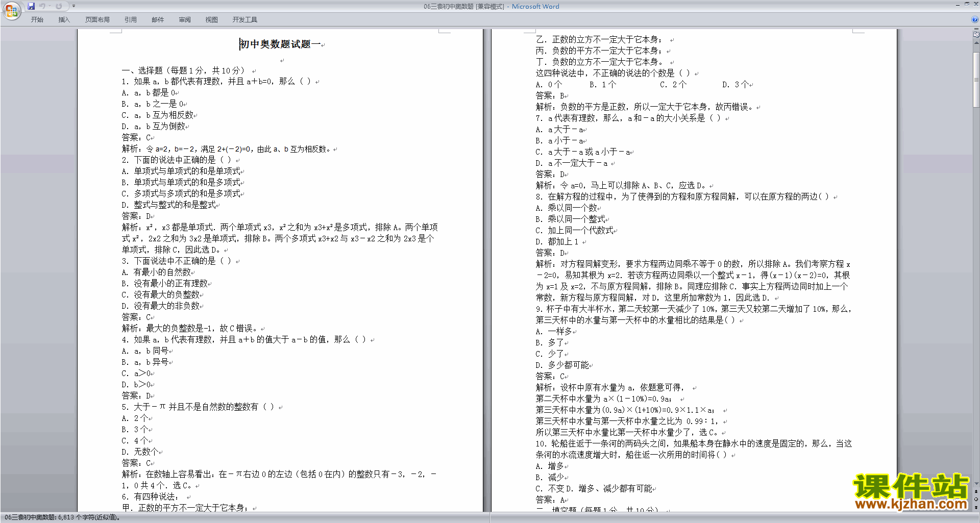Click the title 初中奥数题试题一

[280, 44]
